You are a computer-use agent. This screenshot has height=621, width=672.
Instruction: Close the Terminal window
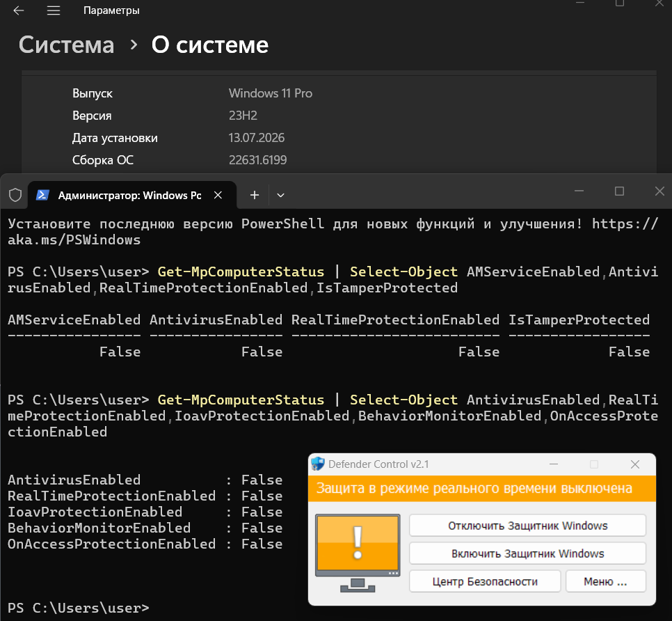click(659, 191)
